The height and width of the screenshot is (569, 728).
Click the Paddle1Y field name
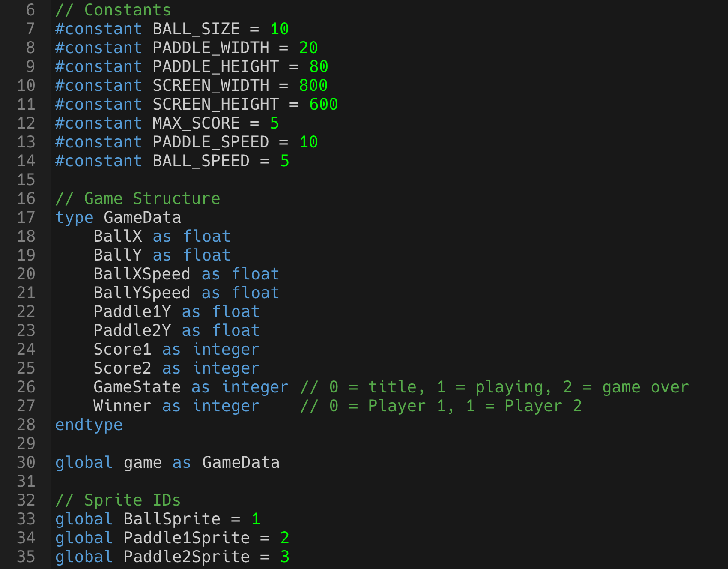132,311
